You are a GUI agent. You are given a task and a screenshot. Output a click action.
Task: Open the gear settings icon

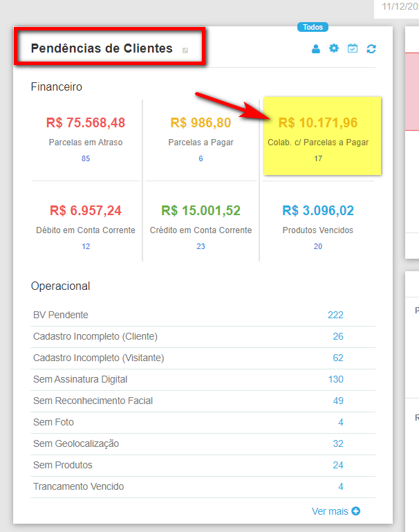[x=334, y=48]
